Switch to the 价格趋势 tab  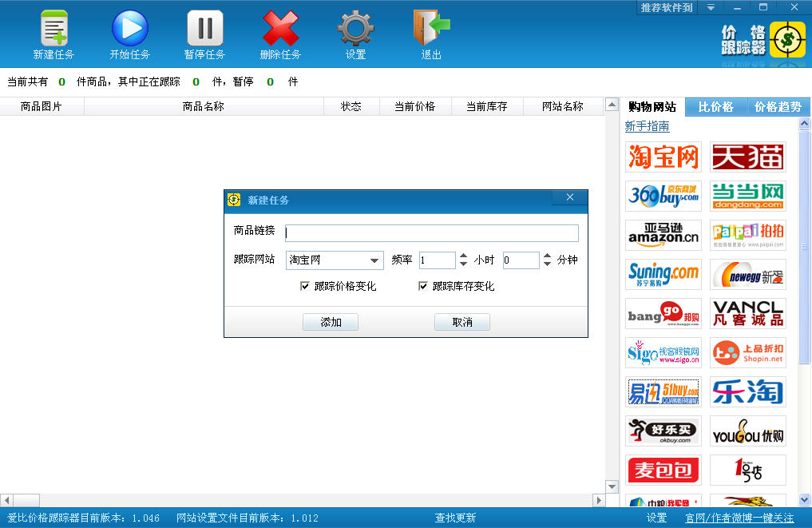tap(778, 107)
